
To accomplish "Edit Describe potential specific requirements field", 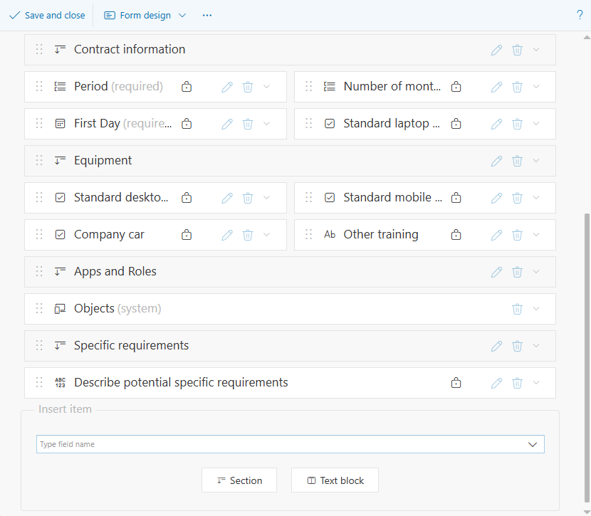I will [496, 383].
